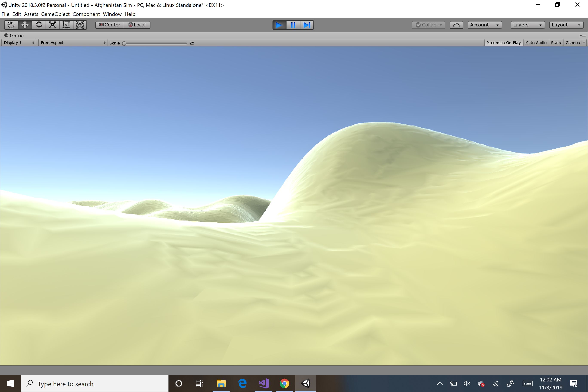The height and width of the screenshot is (392, 588).
Task: Toggle the Stats overlay
Action: pyautogui.click(x=556, y=43)
